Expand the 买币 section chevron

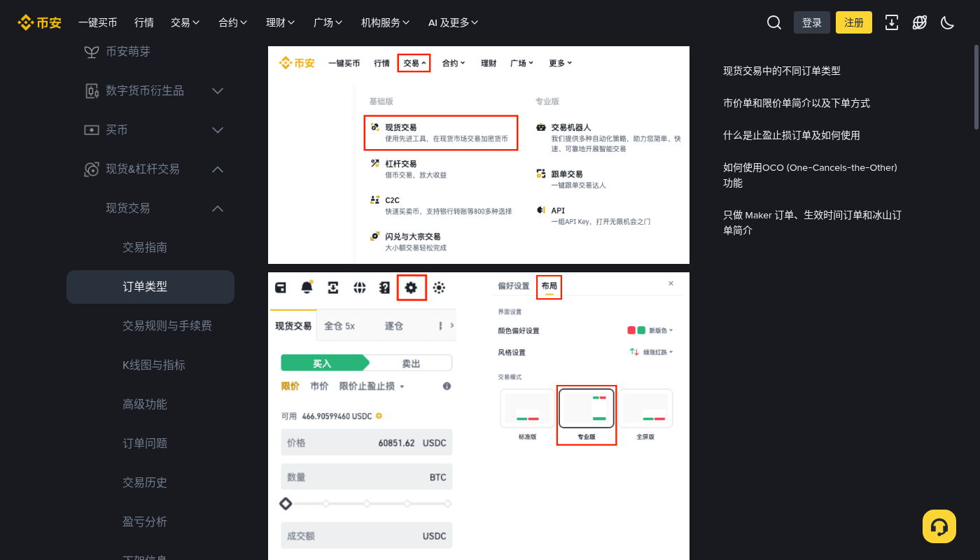(218, 130)
